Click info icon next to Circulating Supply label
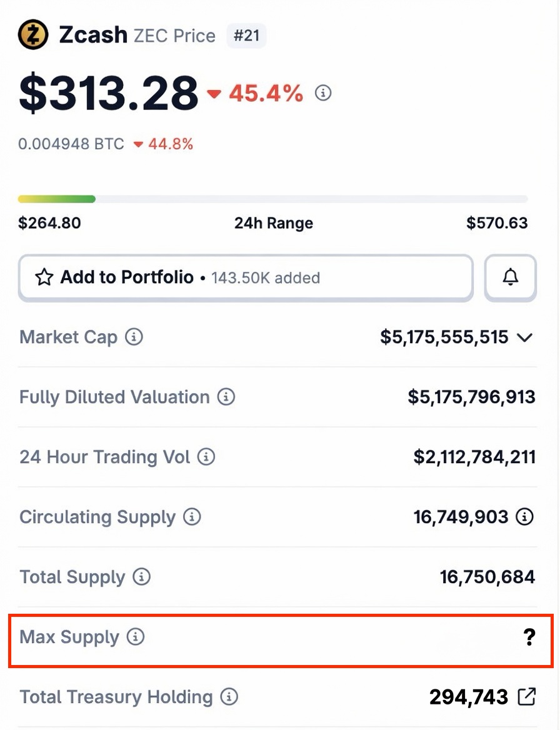 click(192, 517)
